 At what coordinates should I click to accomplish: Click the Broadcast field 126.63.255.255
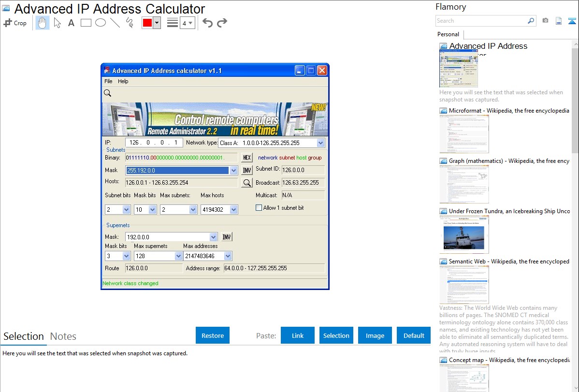pos(303,183)
